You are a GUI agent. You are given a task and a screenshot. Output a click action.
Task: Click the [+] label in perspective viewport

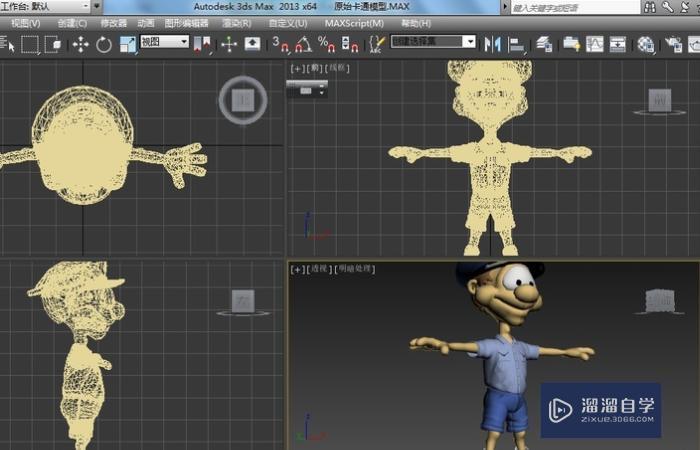pos(297,269)
